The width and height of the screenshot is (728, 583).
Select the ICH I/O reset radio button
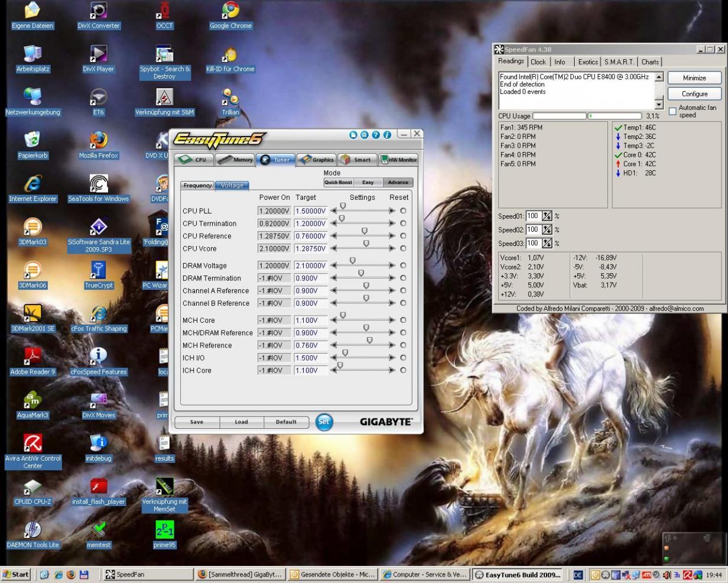(x=403, y=358)
